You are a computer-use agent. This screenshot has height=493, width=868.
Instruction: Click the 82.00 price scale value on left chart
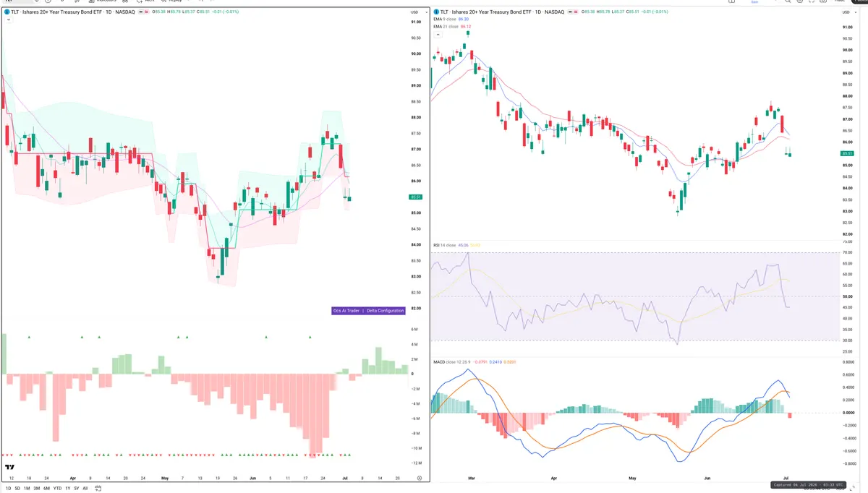[417, 309]
